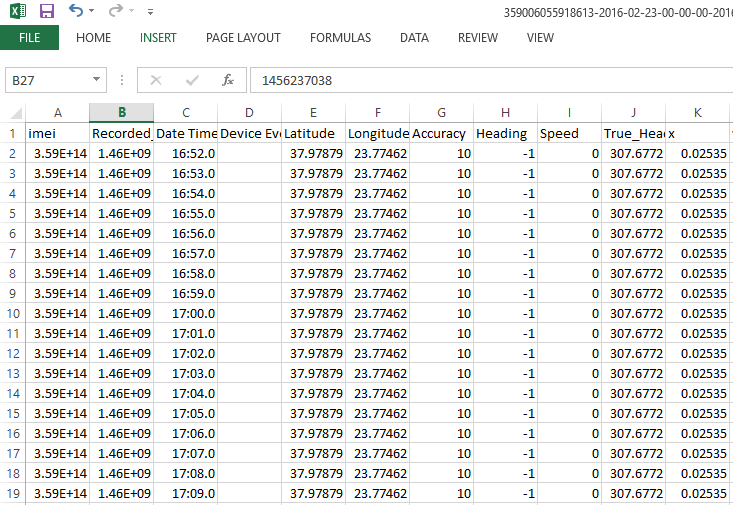Select row 19 header
This screenshot has height=505, width=733.
click(x=13, y=493)
